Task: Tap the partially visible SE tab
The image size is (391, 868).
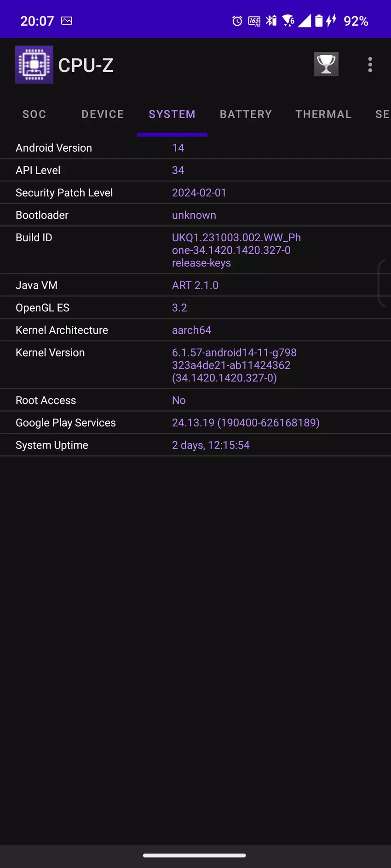Action: coord(382,114)
